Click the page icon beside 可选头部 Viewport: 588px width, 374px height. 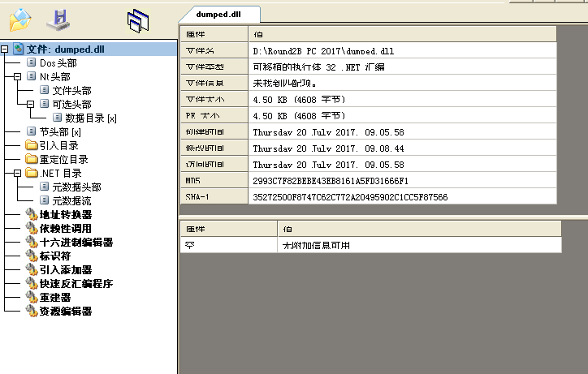click(44, 104)
